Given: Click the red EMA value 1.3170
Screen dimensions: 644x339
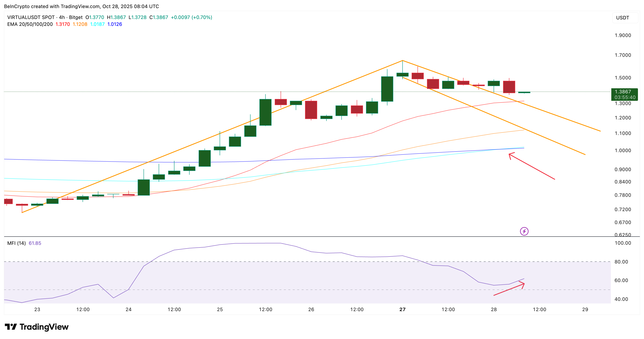Looking at the screenshot, I should point(63,24).
